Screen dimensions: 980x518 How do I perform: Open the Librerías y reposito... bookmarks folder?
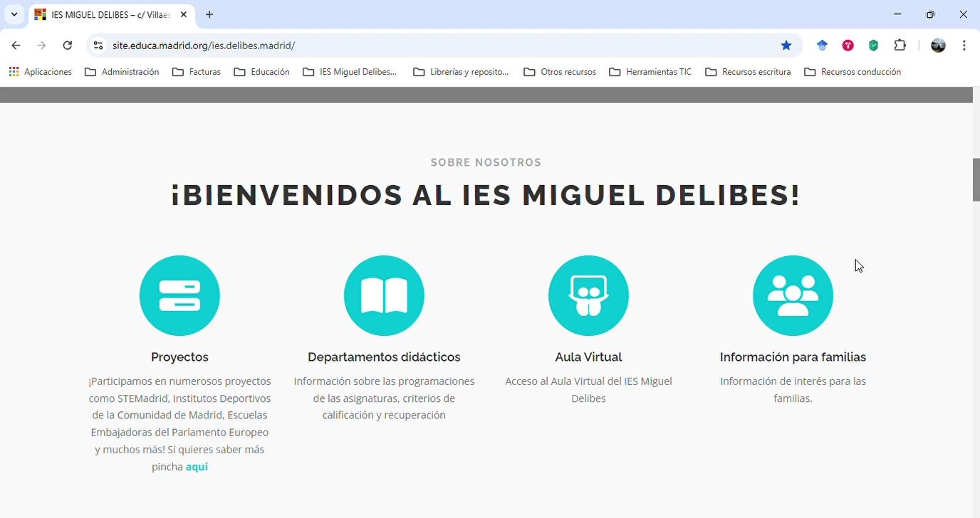[x=461, y=72]
